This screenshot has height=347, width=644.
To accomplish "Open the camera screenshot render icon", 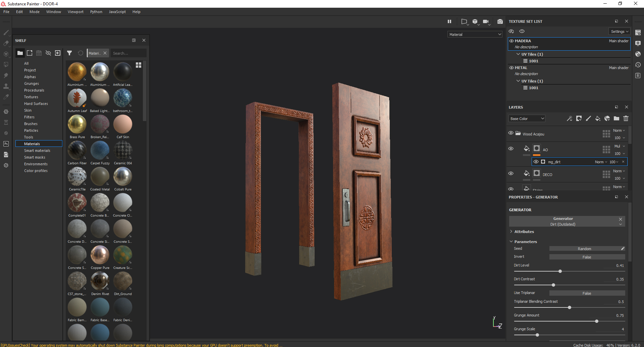I will [500, 21].
